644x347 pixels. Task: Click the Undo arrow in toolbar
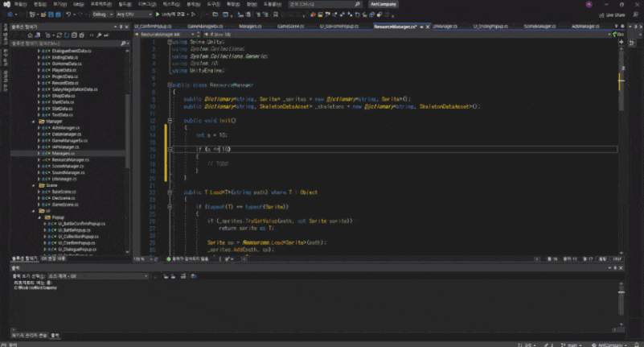(69, 14)
